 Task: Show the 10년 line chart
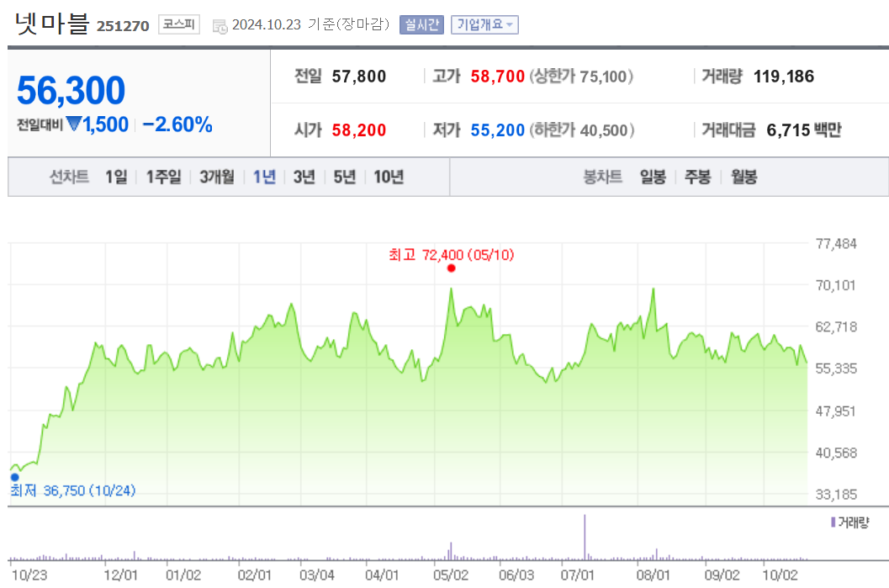pyautogui.click(x=389, y=177)
